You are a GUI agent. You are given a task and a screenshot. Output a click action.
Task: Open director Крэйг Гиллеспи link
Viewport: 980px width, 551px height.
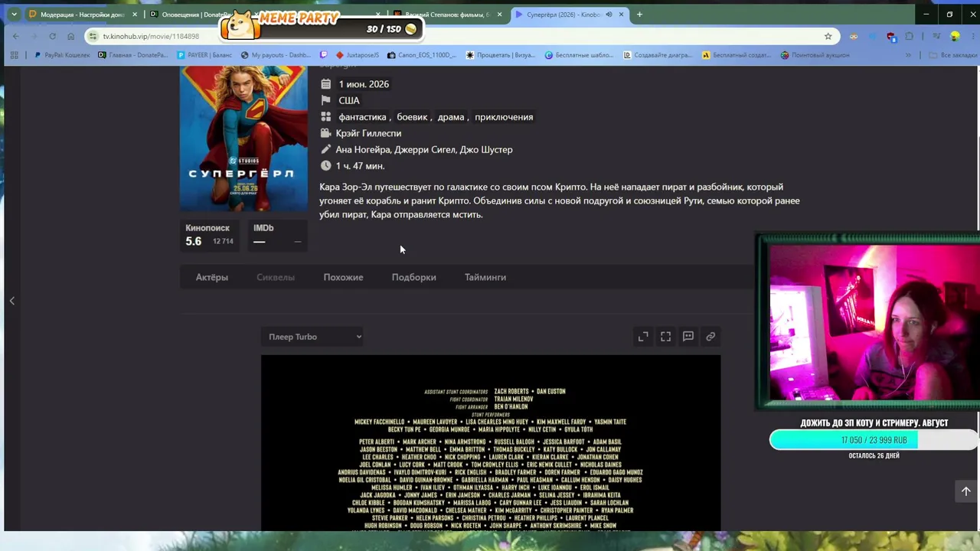point(368,133)
